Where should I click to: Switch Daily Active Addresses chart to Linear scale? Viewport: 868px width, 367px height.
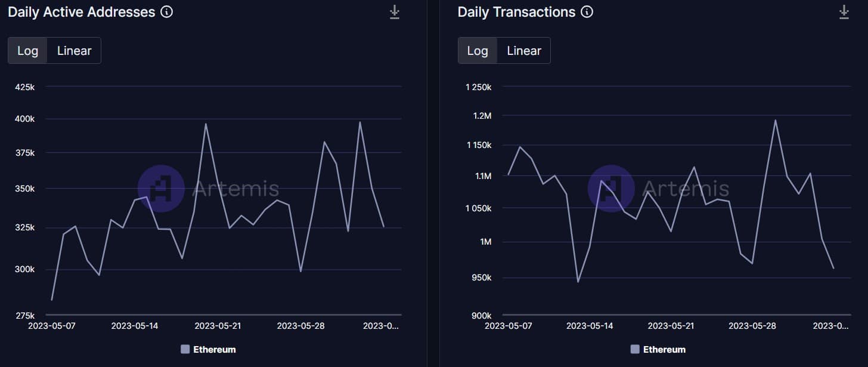point(75,51)
